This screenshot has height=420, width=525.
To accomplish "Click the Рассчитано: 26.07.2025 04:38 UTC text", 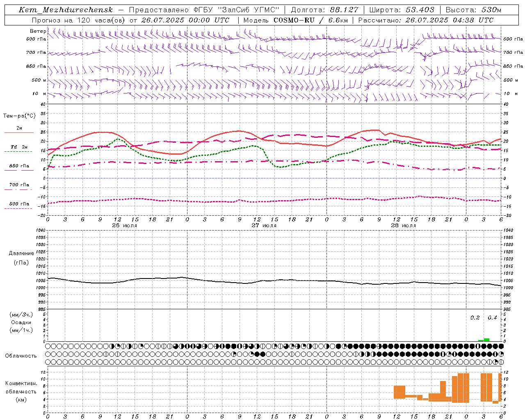I will [x=426, y=20].
